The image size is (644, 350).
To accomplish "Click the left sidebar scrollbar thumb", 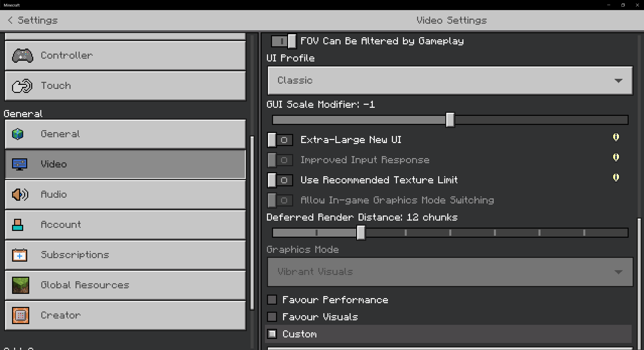I will click(252, 223).
